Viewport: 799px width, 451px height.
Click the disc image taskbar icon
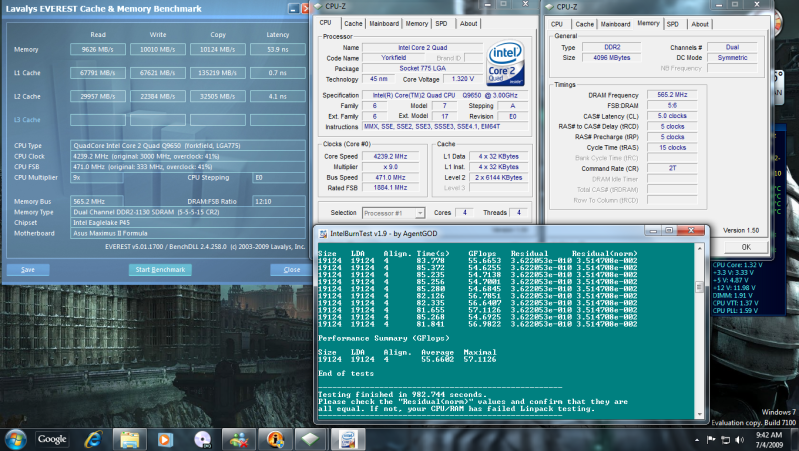pos(202,439)
